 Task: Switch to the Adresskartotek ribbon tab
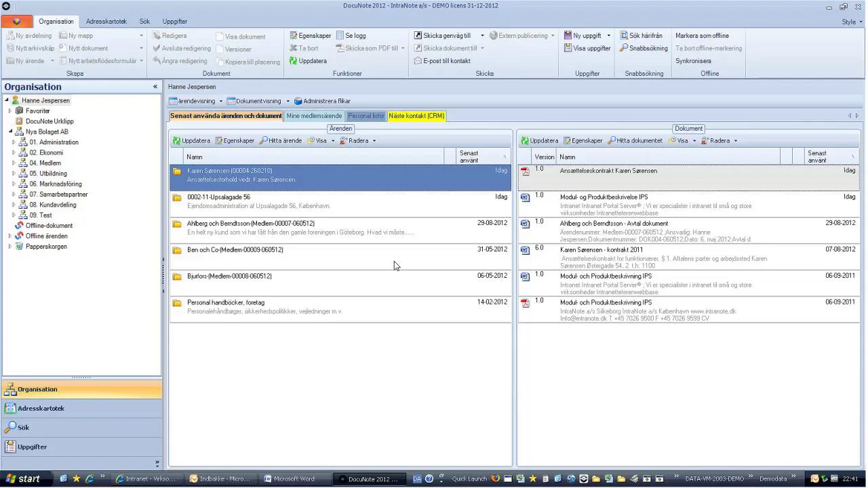click(106, 22)
